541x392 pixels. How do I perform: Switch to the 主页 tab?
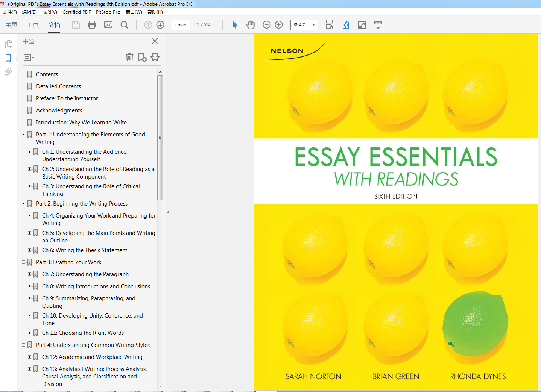coord(11,25)
